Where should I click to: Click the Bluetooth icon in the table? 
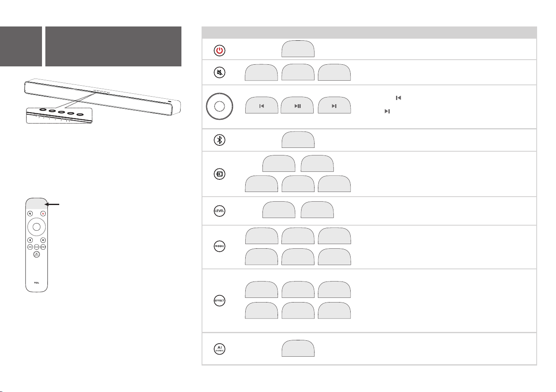tap(220, 140)
